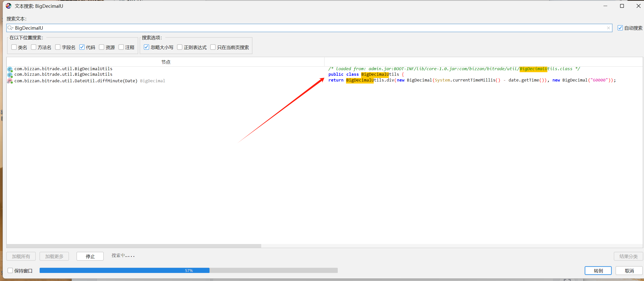Image resolution: width=644 pixels, height=281 pixels.
Task: Toggle the 自动搜索 checkbox
Action: tap(620, 28)
